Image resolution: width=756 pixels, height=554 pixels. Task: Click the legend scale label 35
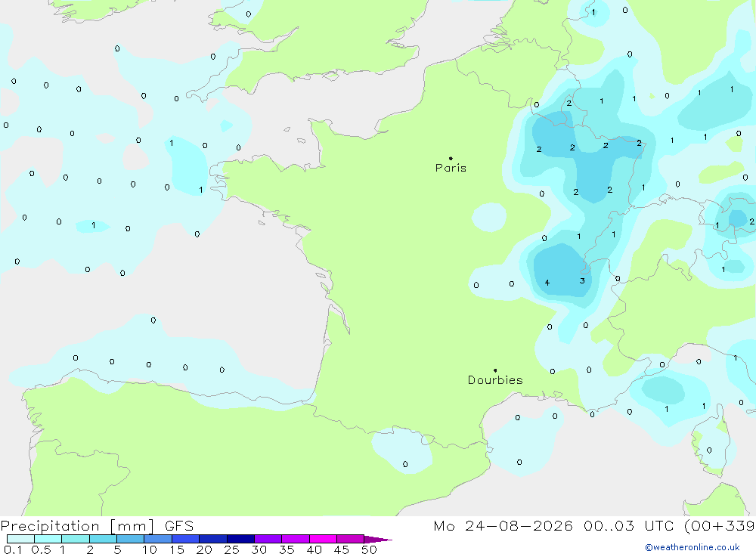click(287, 549)
